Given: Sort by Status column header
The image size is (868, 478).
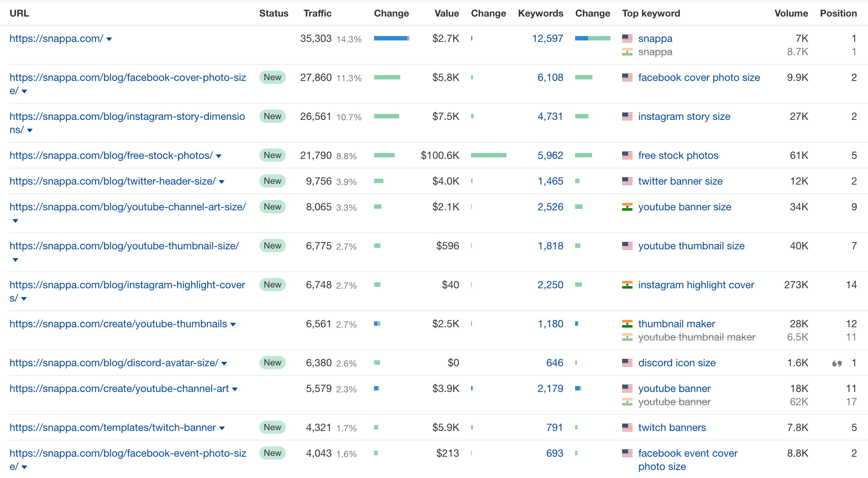Looking at the screenshot, I should coord(274,14).
